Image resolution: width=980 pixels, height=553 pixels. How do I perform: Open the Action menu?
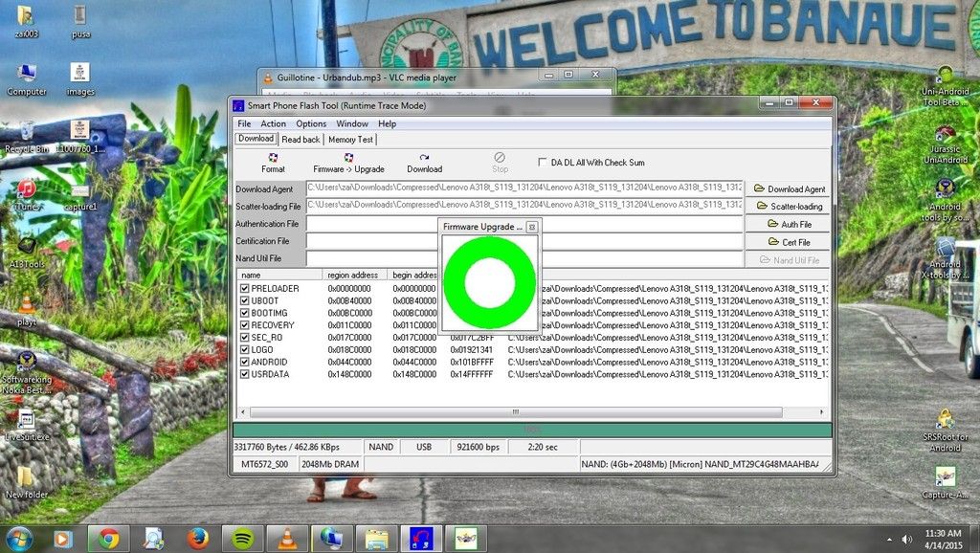273,124
